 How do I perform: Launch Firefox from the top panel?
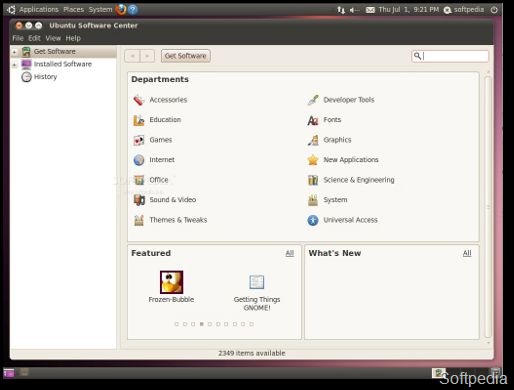pos(121,10)
